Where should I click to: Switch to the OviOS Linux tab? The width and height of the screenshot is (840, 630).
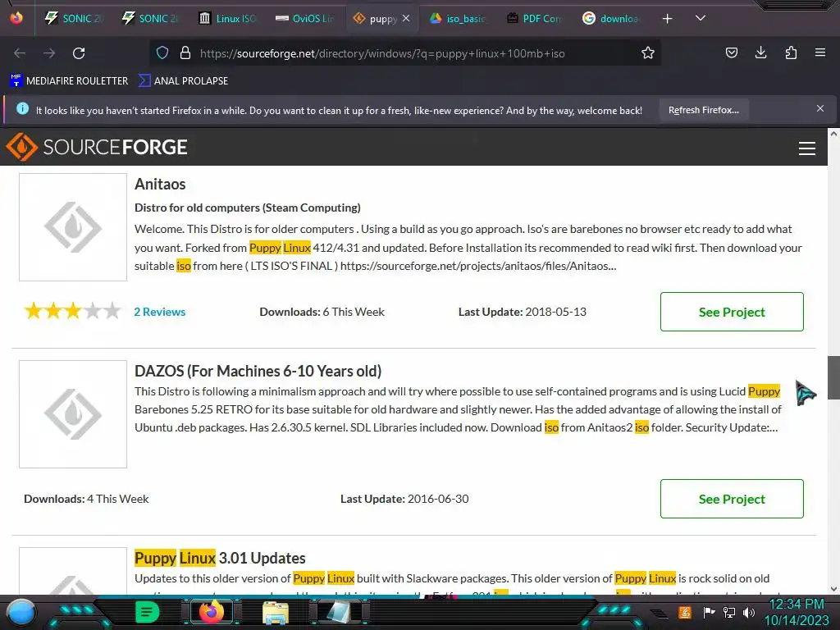pos(304,19)
